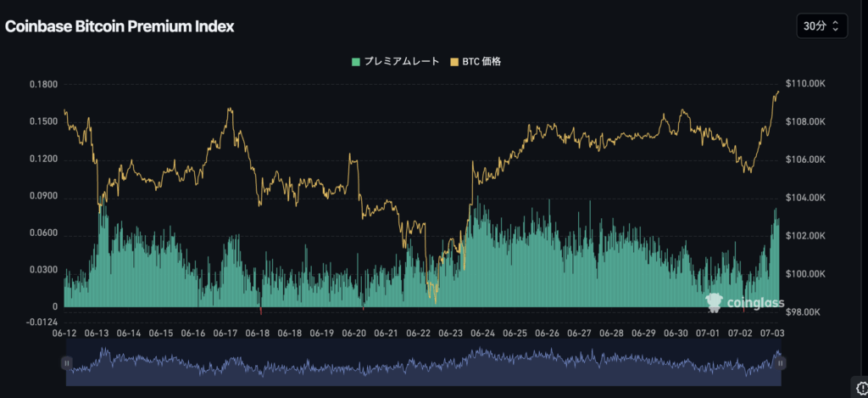The height and width of the screenshot is (398, 868).
Task: Click the 06-21 date label
Action: coord(387,334)
